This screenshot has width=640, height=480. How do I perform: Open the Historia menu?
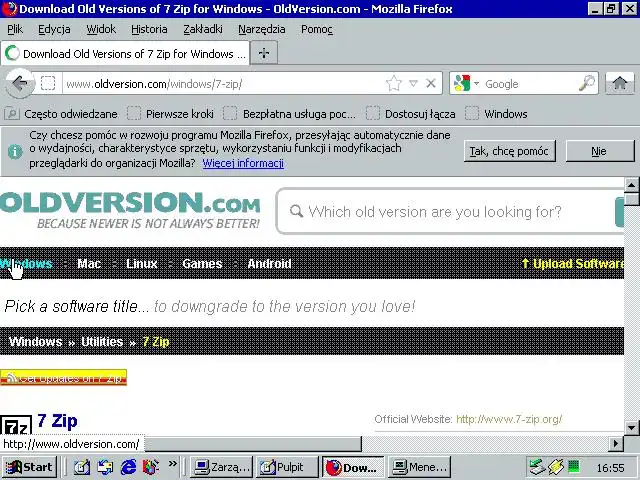(x=149, y=29)
